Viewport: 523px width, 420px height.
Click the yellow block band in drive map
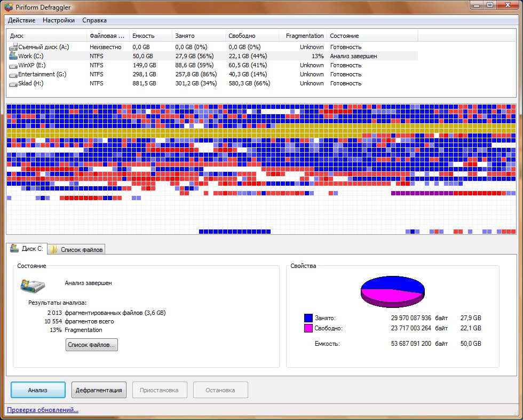pos(261,131)
